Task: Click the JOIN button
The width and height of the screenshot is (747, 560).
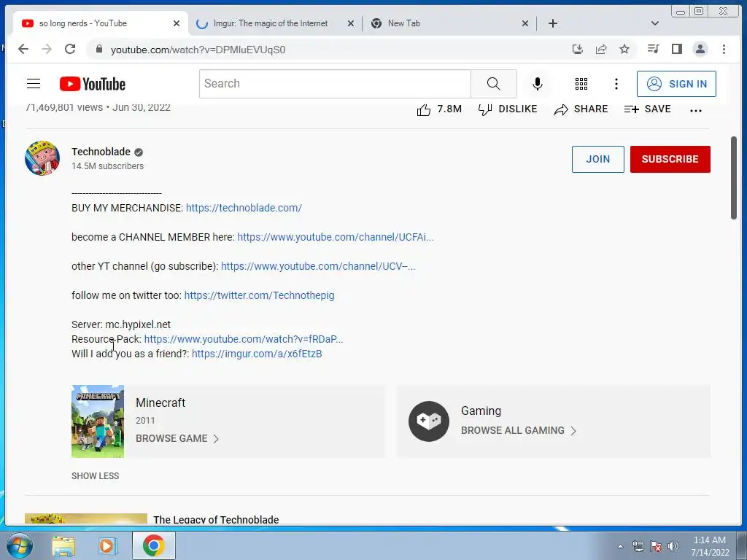Action: point(598,159)
